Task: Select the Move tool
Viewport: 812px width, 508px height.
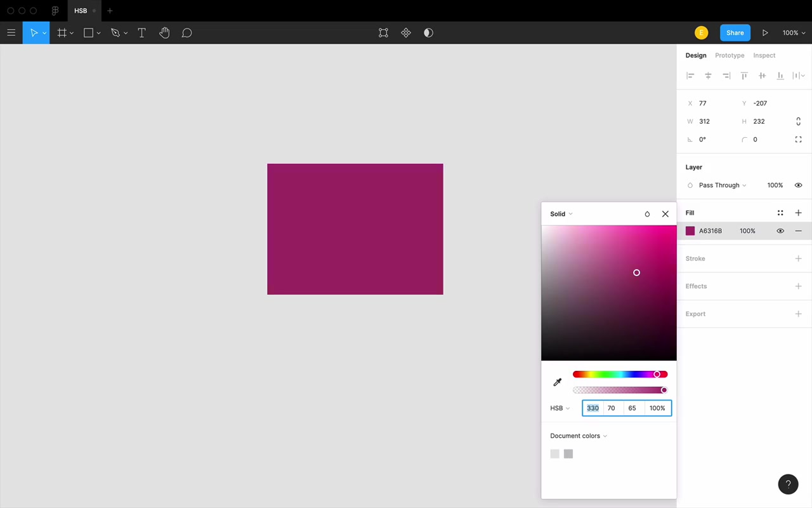Action: [x=34, y=33]
